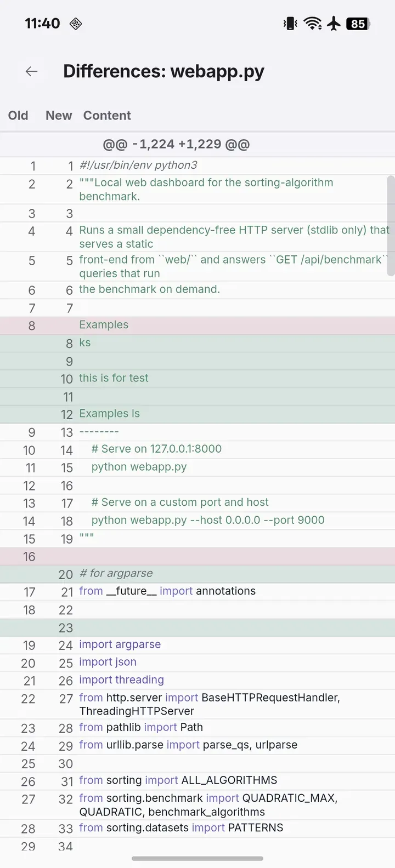Tap the airplane mode status icon
Viewport: 395px width, 868px height.
tap(334, 24)
